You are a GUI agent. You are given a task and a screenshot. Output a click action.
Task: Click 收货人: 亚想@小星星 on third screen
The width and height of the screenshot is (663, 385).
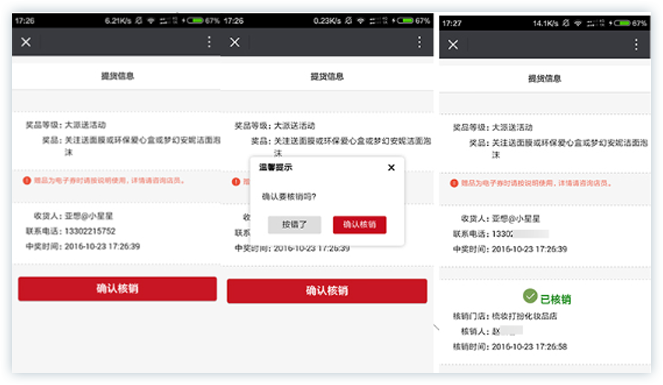point(500,218)
